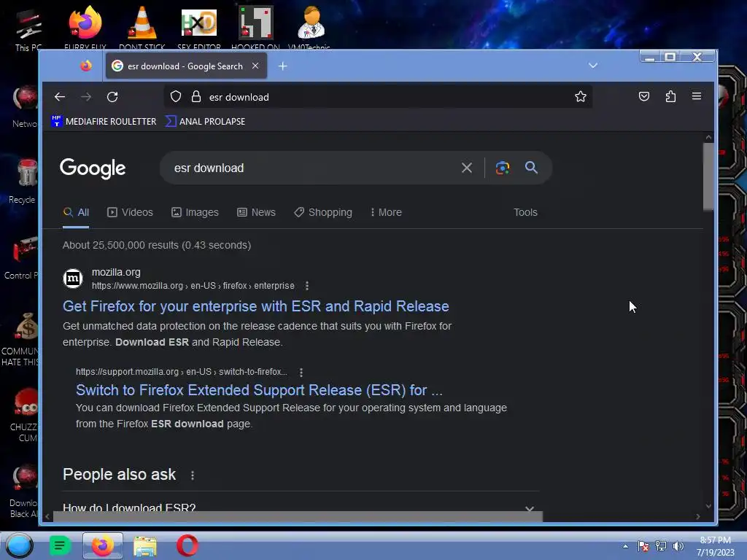Open the Firefox hamburger menu
Viewport: 747px width, 560px height.
[697, 97]
